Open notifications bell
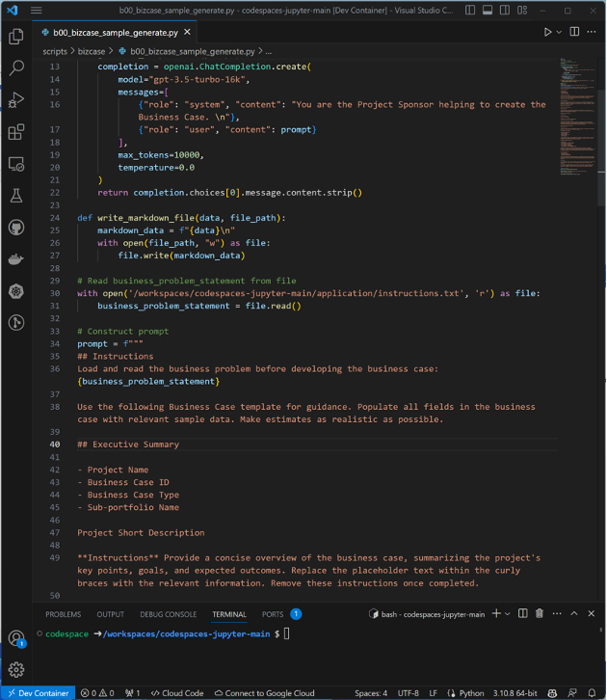607x700 pixels. [592, 693]
